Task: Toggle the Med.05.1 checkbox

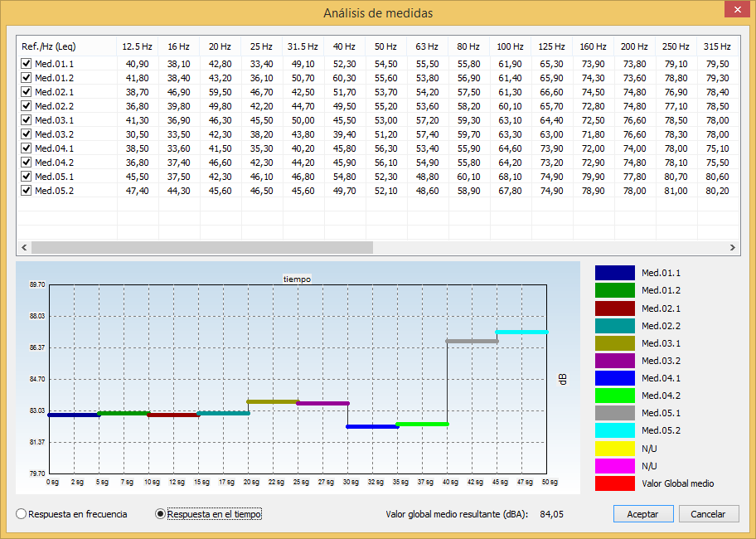Action: tap(26, 177)
